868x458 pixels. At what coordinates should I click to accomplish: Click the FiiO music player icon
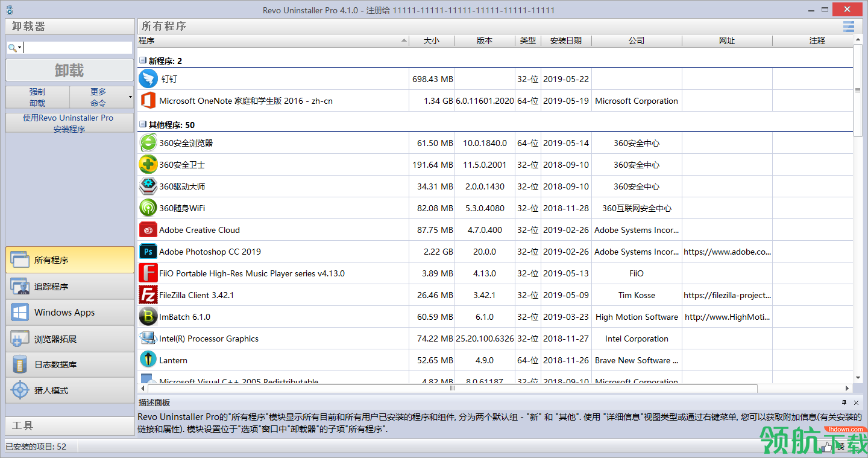point(148,273)
